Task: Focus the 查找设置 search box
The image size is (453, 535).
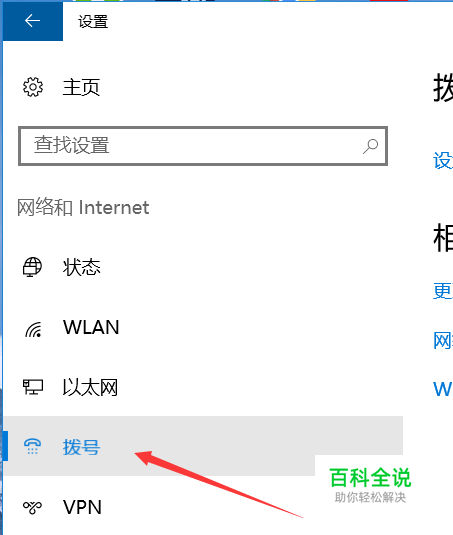Action: click(x=203, y=146)
